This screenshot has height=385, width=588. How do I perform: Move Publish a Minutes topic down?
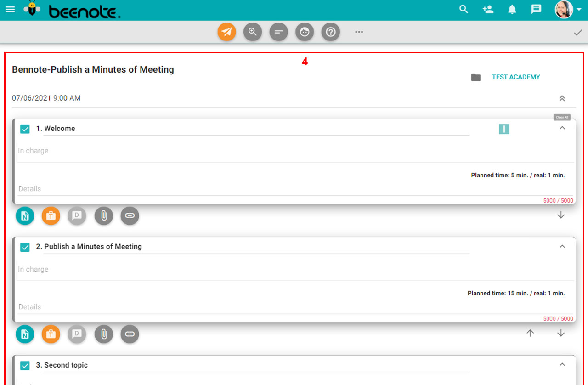pos(561,333)
